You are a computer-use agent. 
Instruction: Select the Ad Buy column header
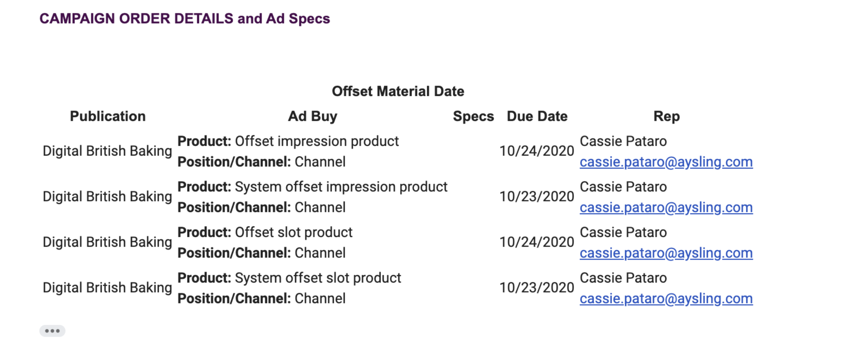312,116
